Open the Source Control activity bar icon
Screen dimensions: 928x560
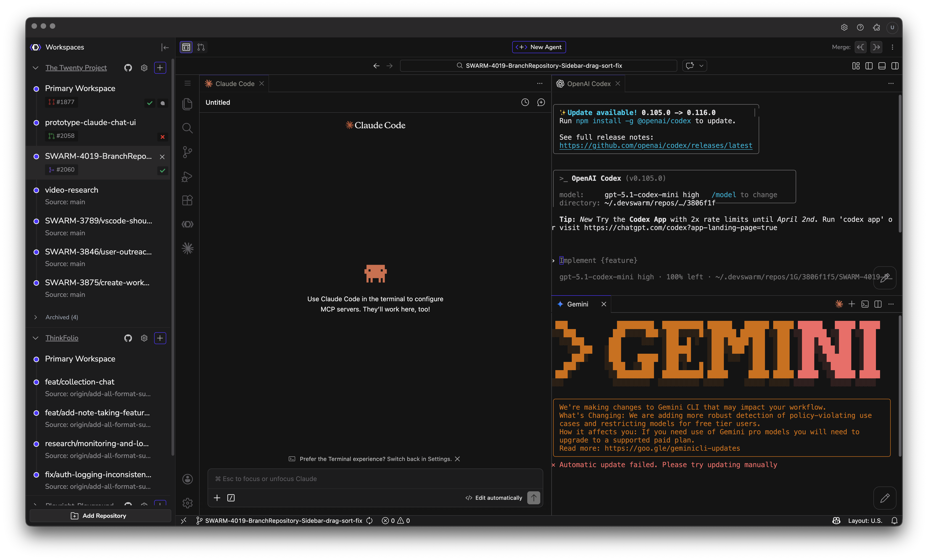pyautogui.click(x=187, y=152)
